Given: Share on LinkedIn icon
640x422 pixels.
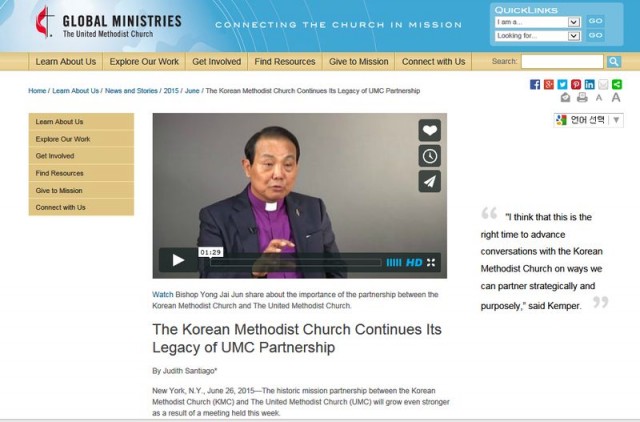Looking at the screenshot, I should (x=589, y=84).
